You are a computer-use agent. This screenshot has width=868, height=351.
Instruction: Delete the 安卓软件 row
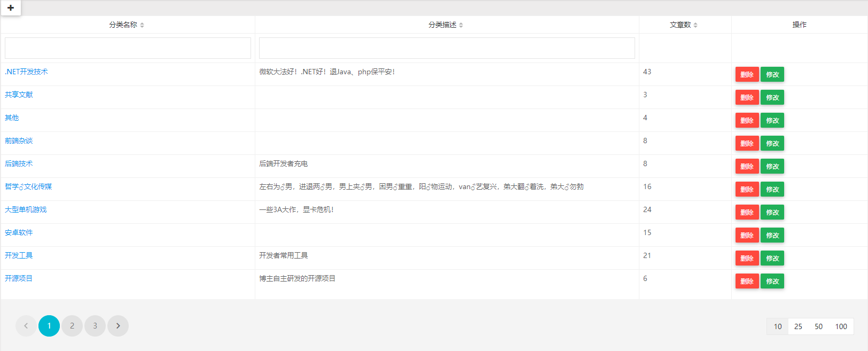click(747, 236)
